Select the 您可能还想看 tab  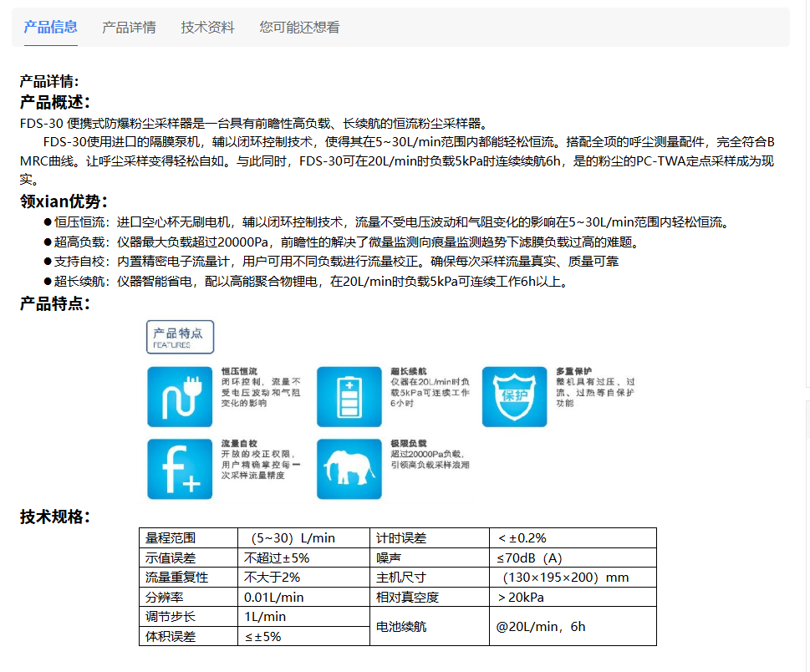coord(300,26)
